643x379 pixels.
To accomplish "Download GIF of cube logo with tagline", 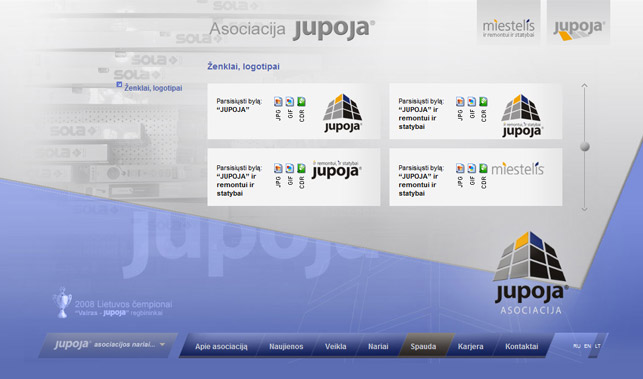I will pos(472,102).
